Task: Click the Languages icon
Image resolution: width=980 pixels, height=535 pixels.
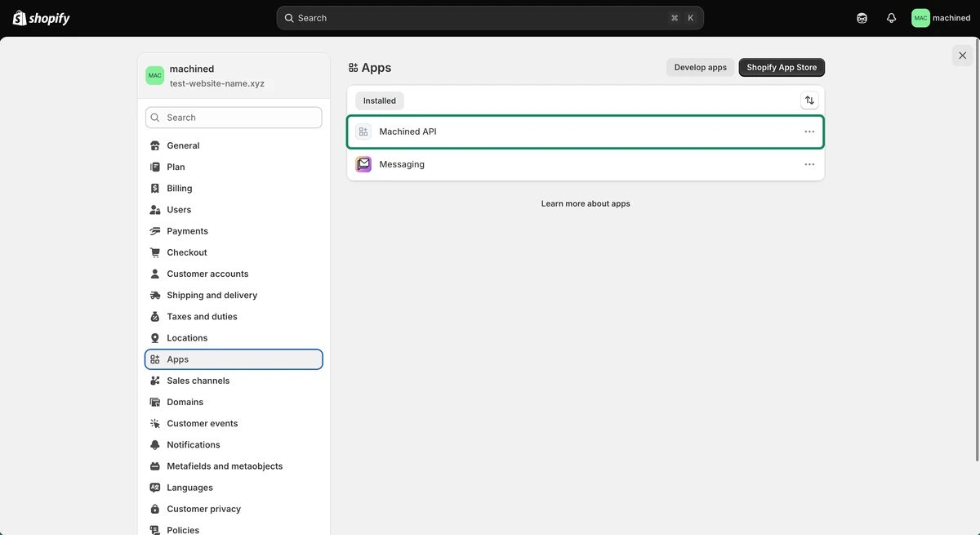Action: pos(155,488)
